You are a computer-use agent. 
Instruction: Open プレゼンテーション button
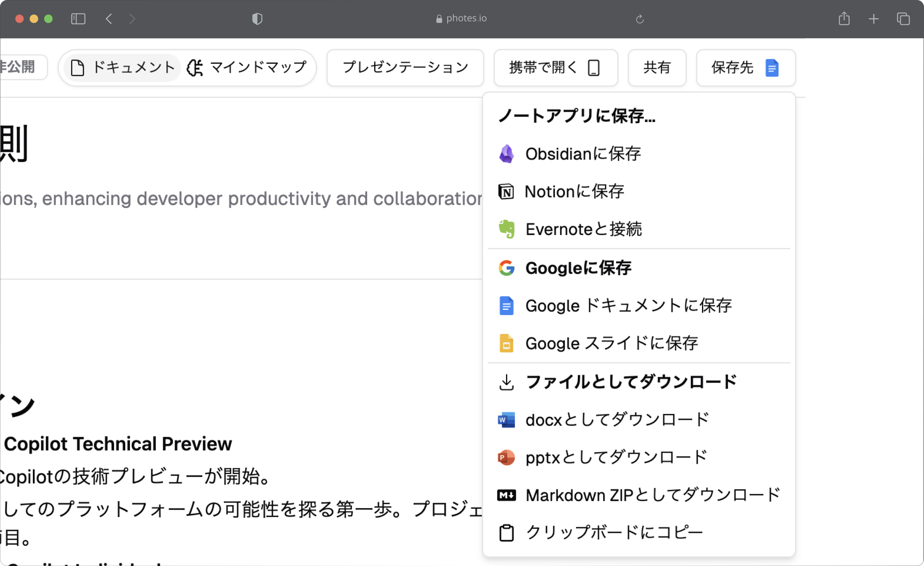coord(405,68)
